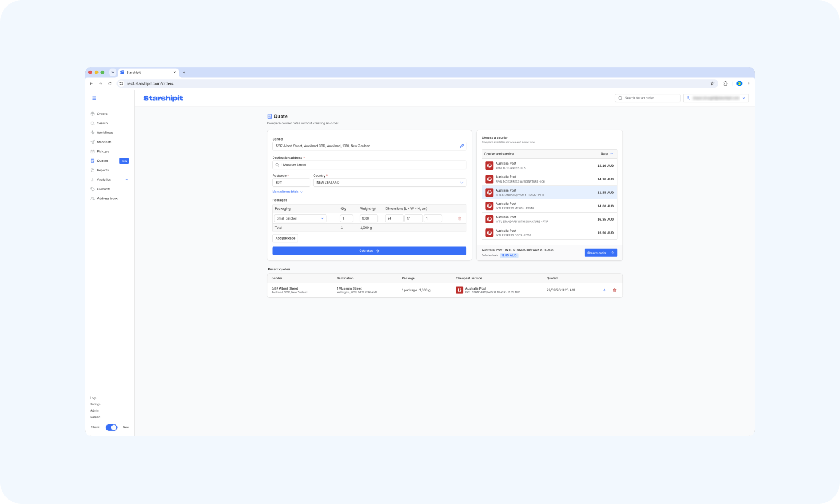The width and height of the screenshot is (840, 504).
Task: Click the Weight (g) field showing 1000
Action: click(368, 218)
